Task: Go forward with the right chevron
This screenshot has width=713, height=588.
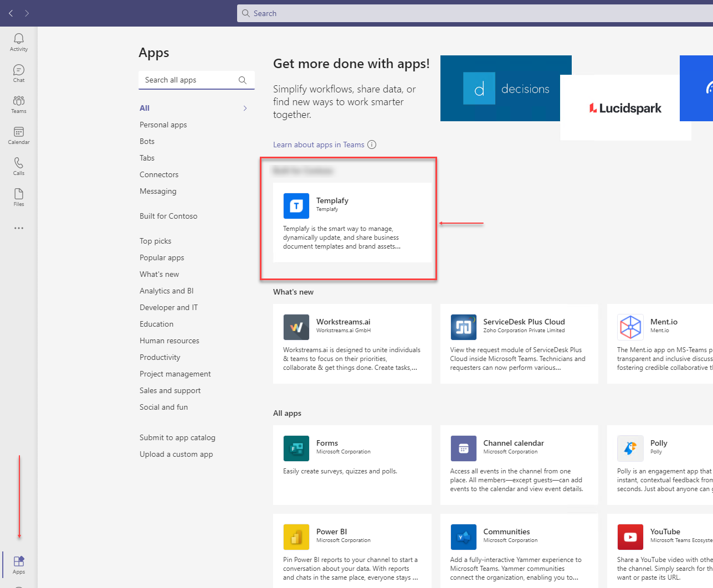Action: [27, 13]
